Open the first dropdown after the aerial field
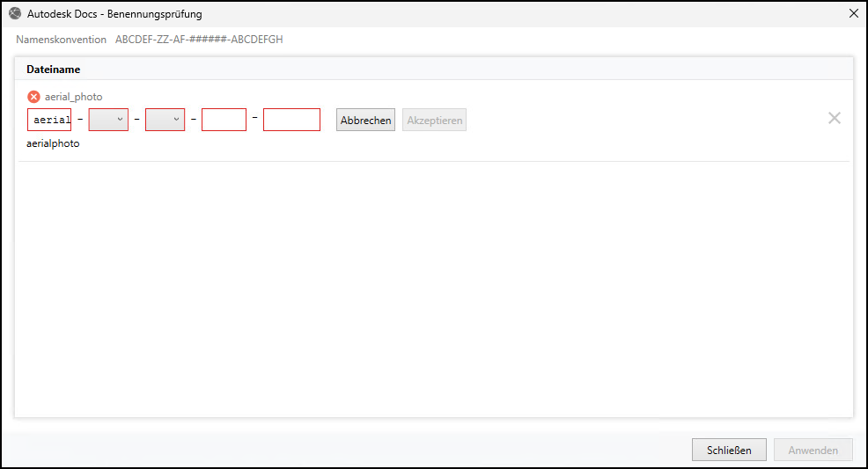The height and width of the screenshot is (469, 868). pyautogui.click(x=108, y=120)
